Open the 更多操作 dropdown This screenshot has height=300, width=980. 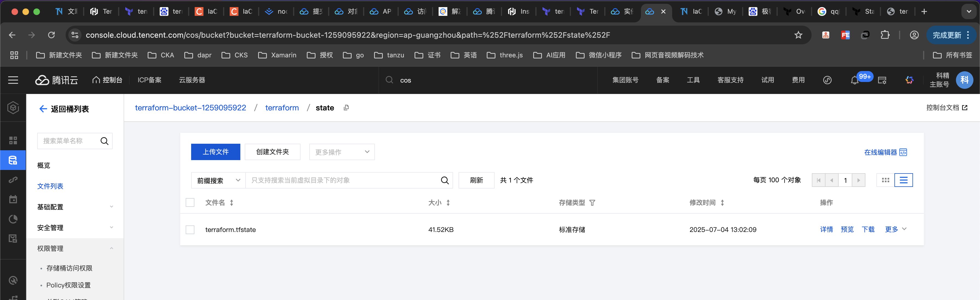(x=342, y=152)
